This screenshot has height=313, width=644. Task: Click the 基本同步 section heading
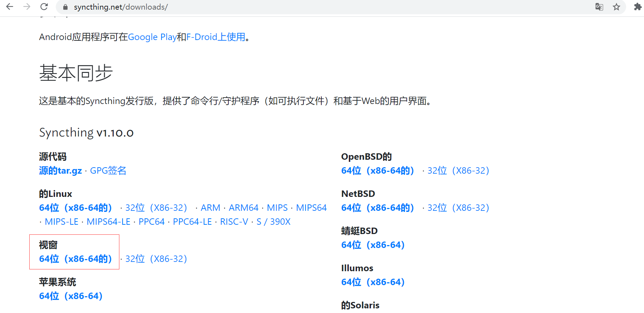click(76, 73)
